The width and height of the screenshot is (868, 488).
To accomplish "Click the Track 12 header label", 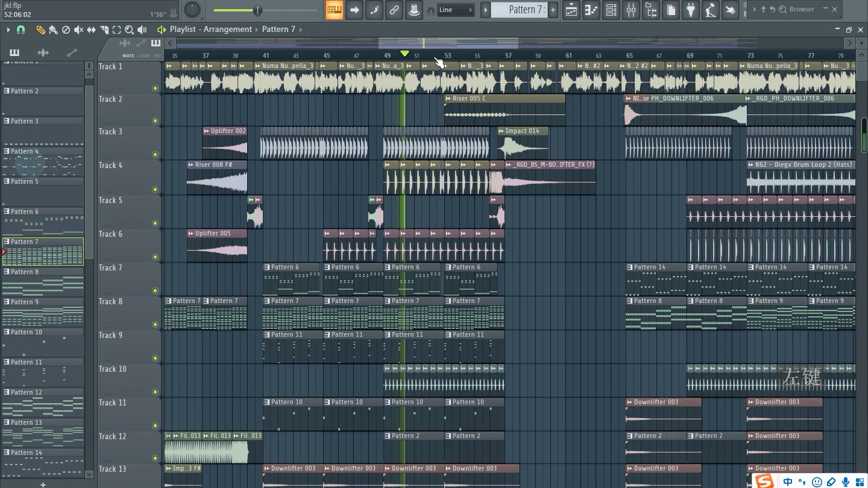I will [x=113, y=436].
